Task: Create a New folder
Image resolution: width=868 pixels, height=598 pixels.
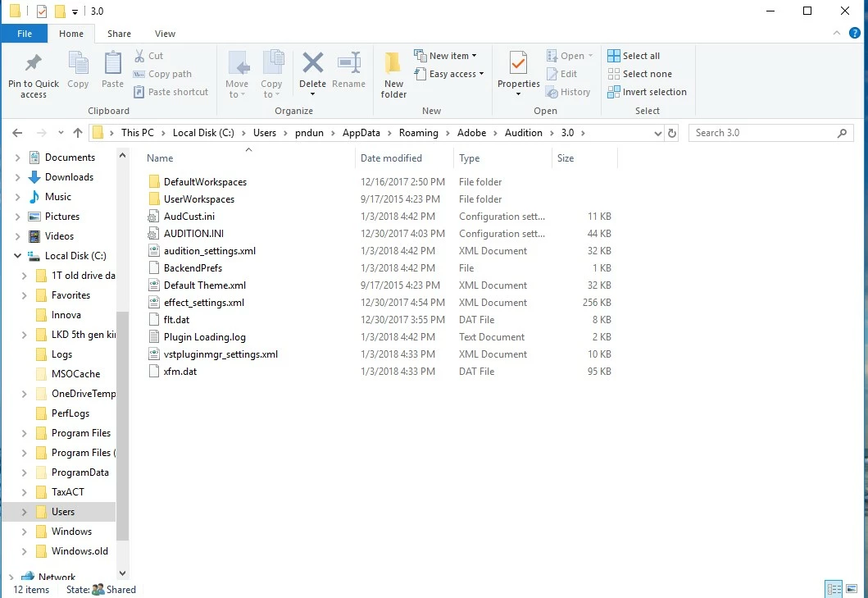Action: point(393,75)
